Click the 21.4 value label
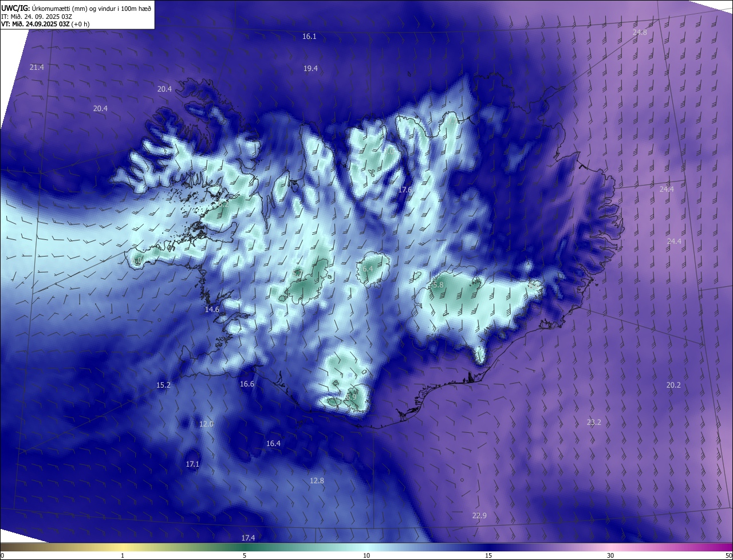This screenshot has width=733, height=560. 37,67
